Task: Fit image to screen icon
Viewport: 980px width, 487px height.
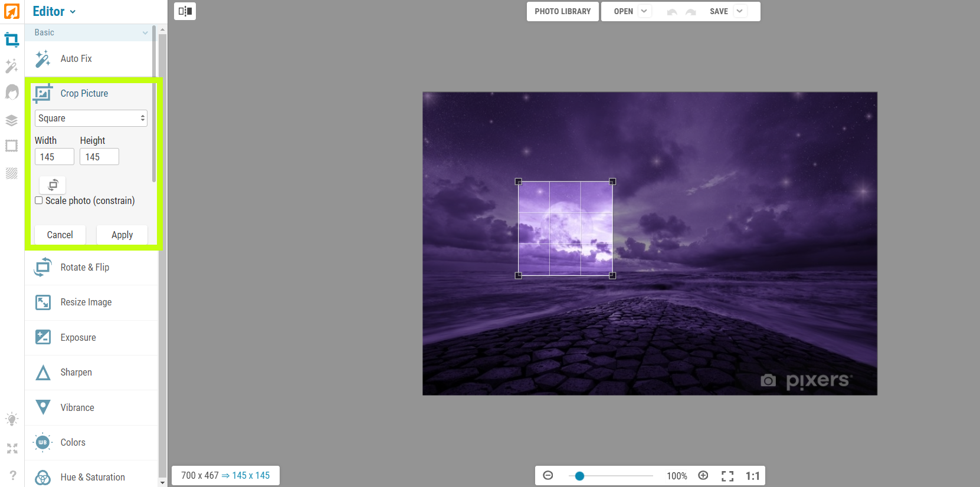Action: 727,476
